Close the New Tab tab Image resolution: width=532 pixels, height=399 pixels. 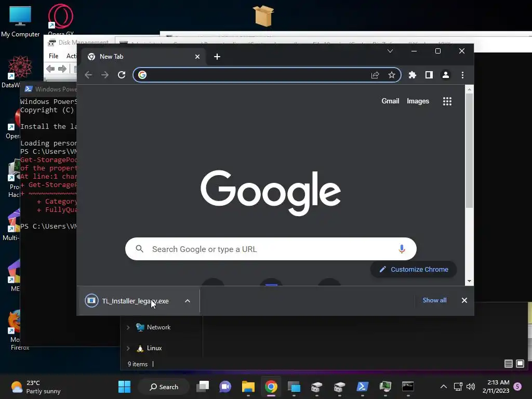(x=197, y=57)
